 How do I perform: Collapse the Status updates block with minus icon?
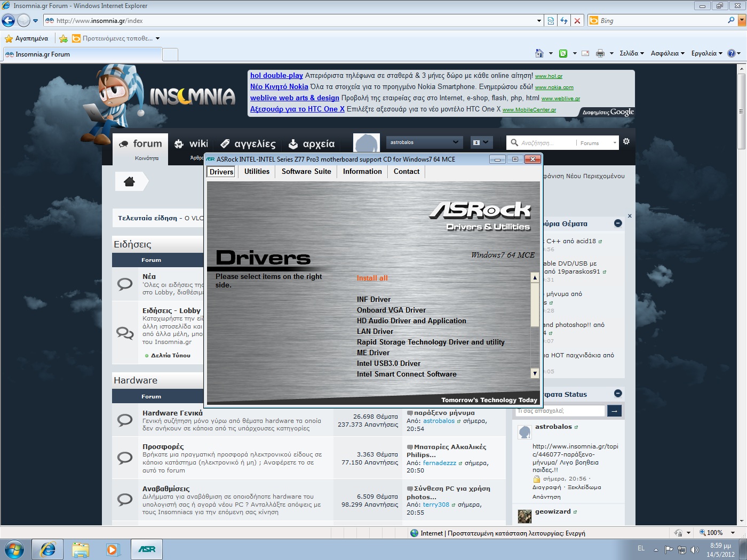pyautogui.click(x=618, y=394)
